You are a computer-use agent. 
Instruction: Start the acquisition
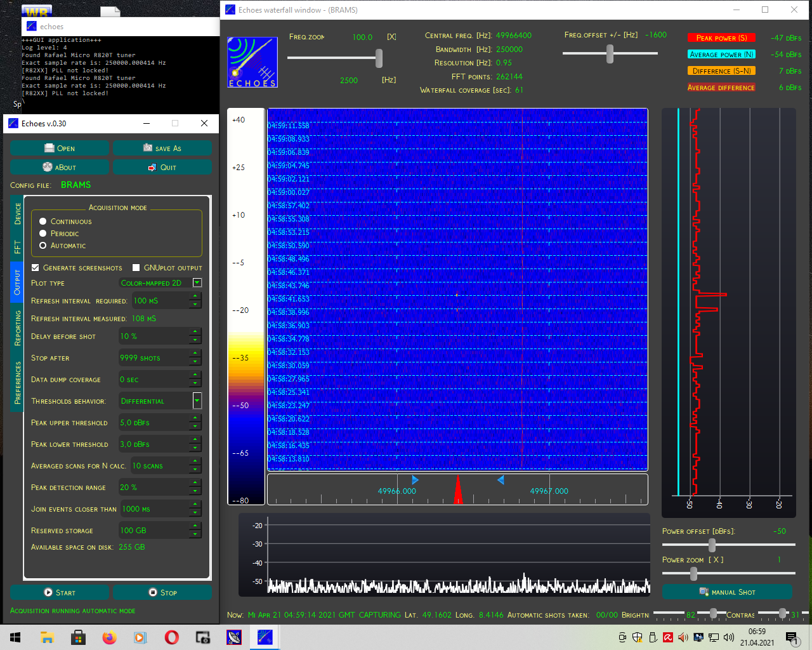click(x=60, y=592)
